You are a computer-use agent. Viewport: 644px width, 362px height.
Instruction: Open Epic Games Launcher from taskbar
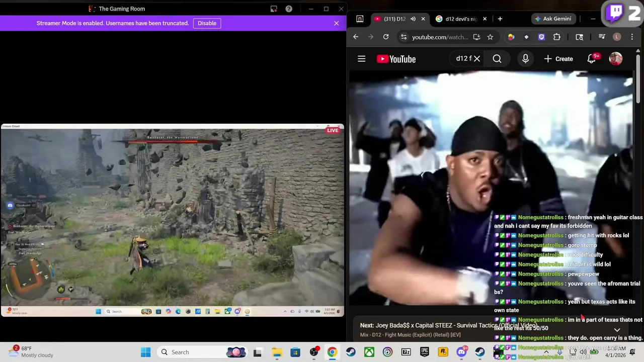pos(425,352)
